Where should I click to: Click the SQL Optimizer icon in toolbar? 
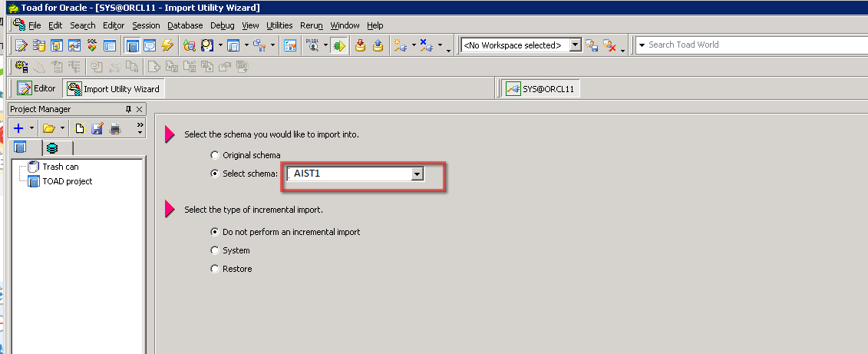click(x=92, y=45)
